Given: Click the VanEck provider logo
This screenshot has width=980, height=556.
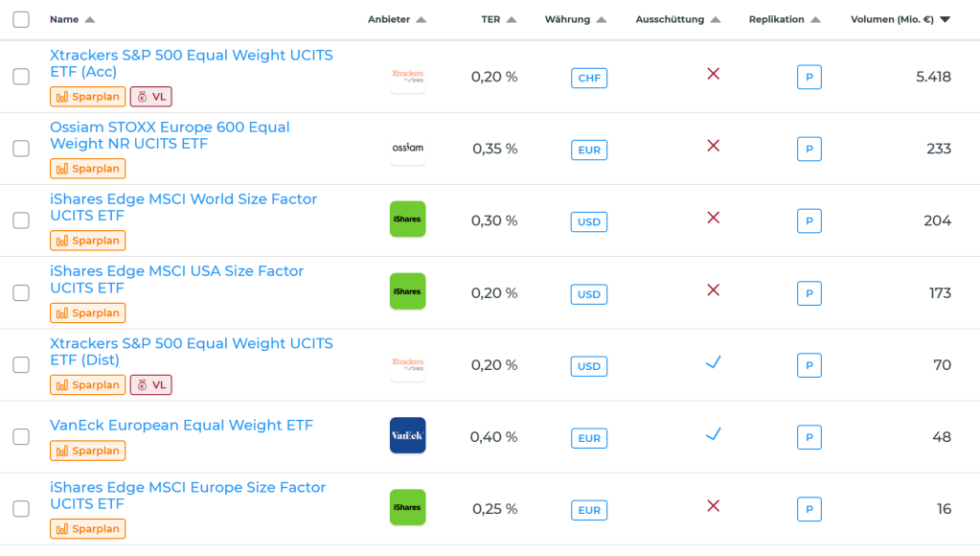Looking at the screenshot, I should [x=407, y=436].
